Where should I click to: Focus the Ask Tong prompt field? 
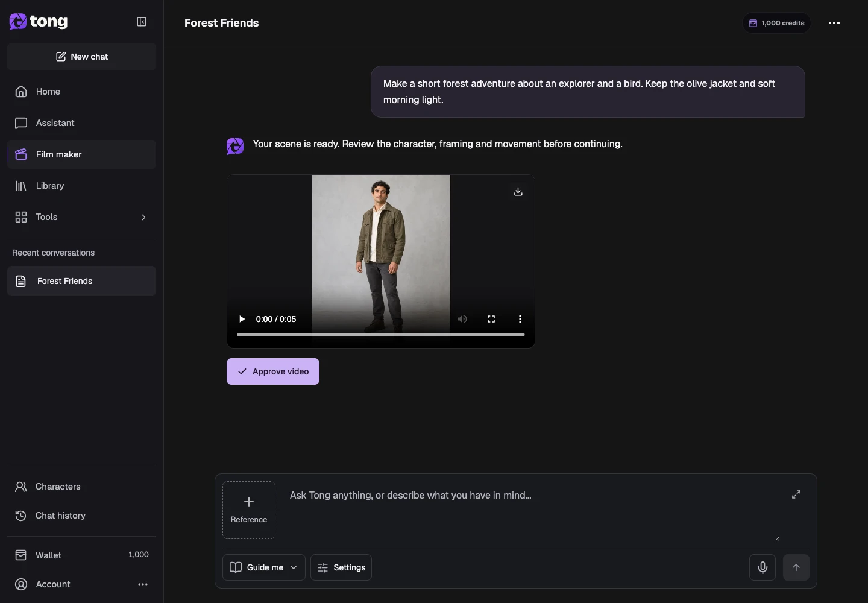tap(534, 511)
